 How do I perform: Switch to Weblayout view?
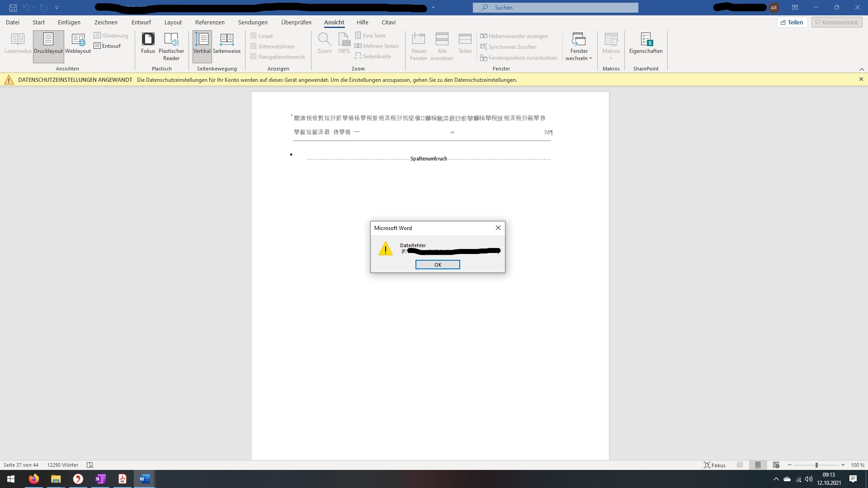click(77, 43)
